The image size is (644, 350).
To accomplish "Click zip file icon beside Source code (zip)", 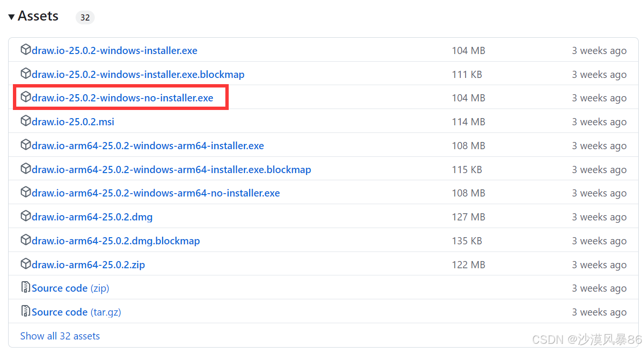I will [26, 287].
